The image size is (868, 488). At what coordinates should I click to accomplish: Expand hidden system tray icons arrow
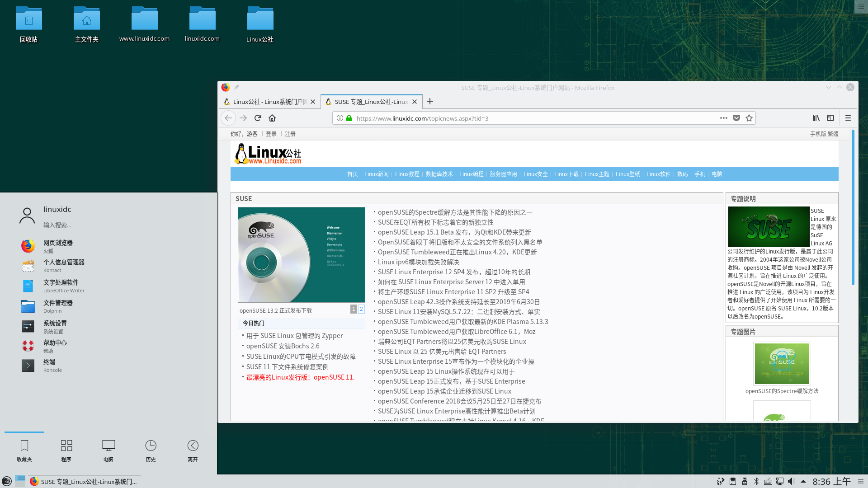coord(803,481)
